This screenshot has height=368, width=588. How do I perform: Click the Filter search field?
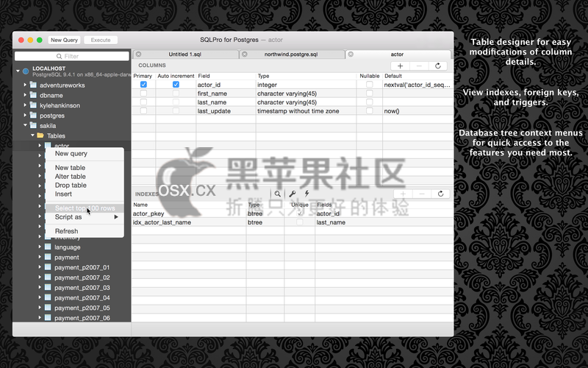click(x=71, y=56)
